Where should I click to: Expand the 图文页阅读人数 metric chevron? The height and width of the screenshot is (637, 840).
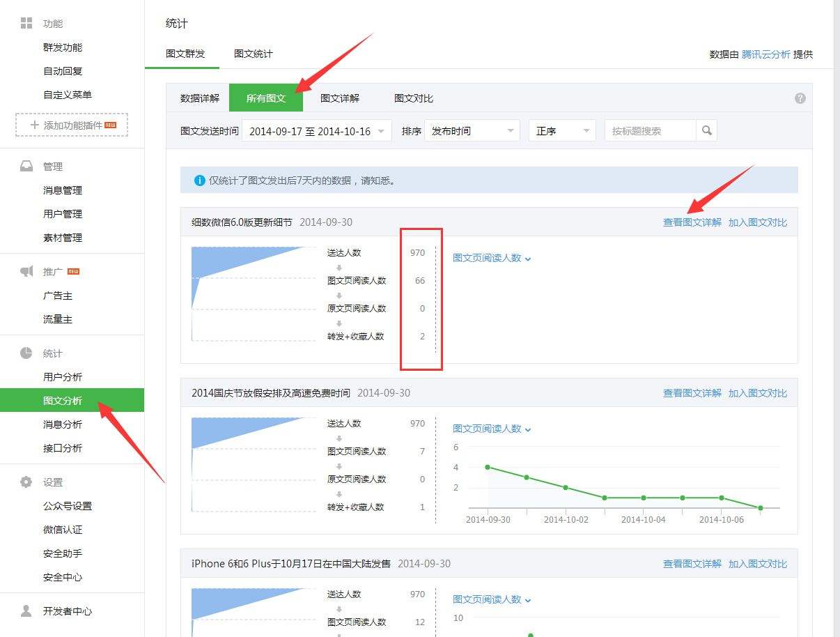coord(527,258)
